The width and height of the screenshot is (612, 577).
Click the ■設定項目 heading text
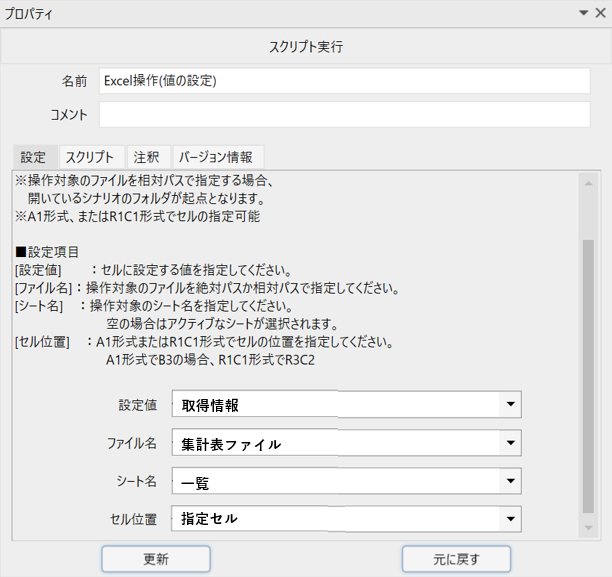point(47,252)
